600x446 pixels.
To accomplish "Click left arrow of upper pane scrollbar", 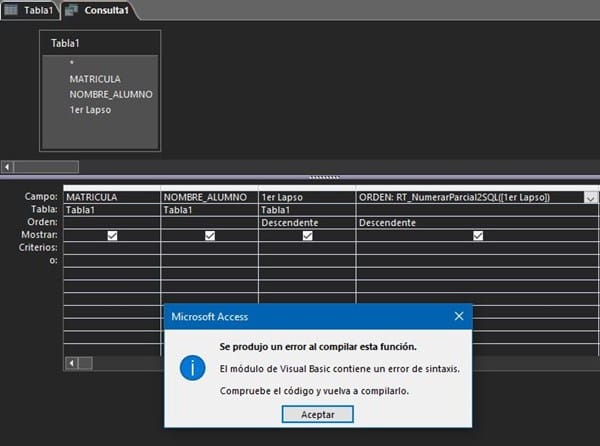I will tap(7, 167).
